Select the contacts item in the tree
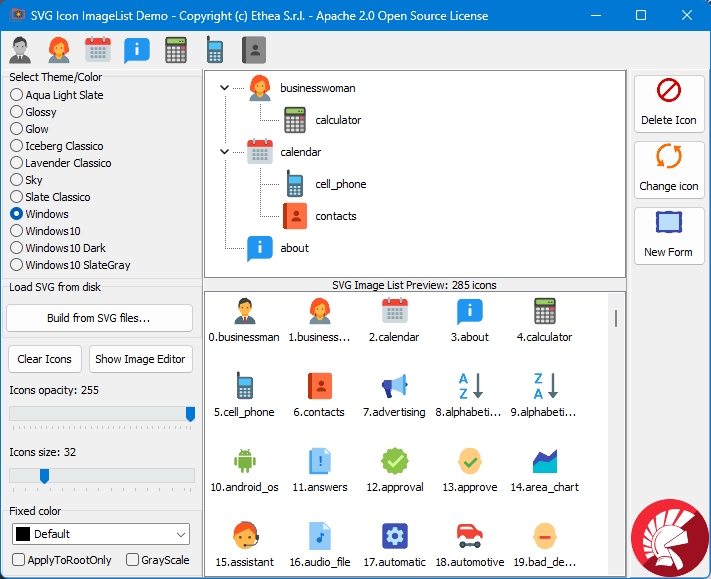This screenshot has height=579, width=711. tap(335, 216)
